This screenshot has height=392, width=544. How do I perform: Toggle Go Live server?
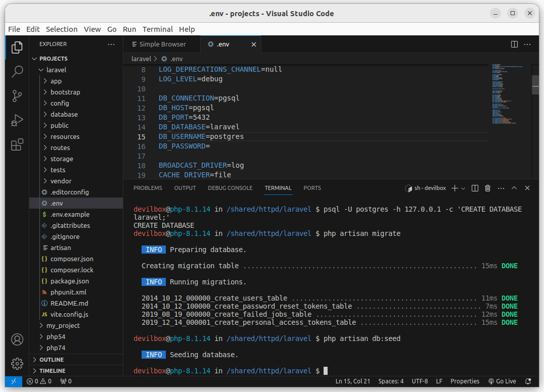coord(502,381)
